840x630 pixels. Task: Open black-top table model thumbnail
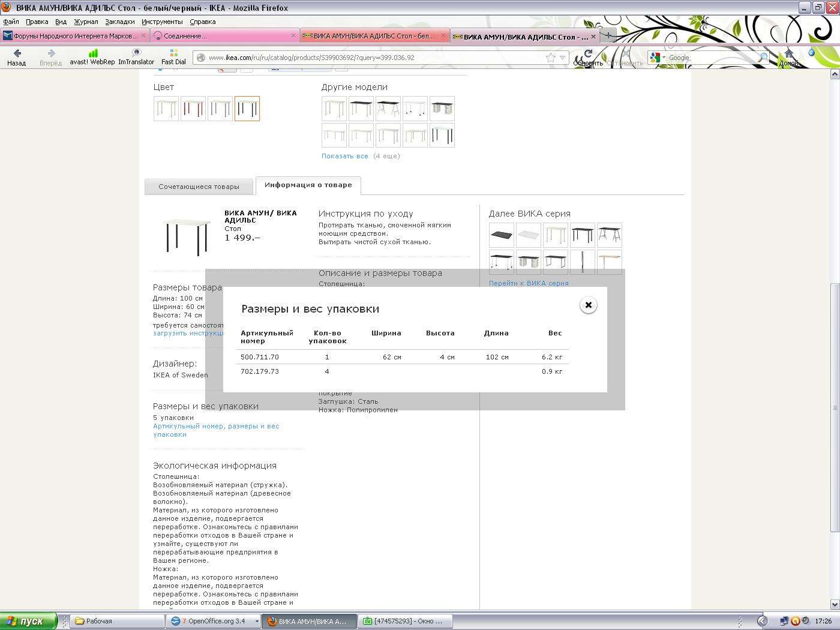tap(361, 109)
